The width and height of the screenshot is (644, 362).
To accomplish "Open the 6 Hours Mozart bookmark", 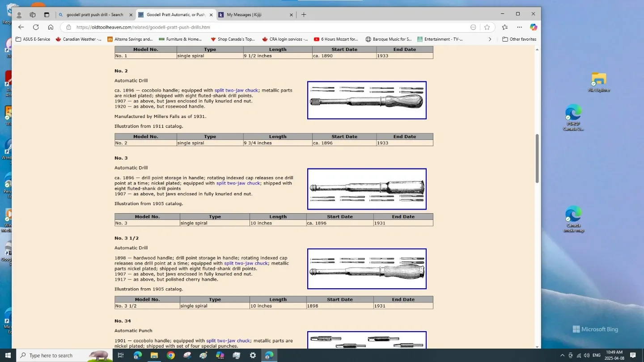I will (336, 39).
